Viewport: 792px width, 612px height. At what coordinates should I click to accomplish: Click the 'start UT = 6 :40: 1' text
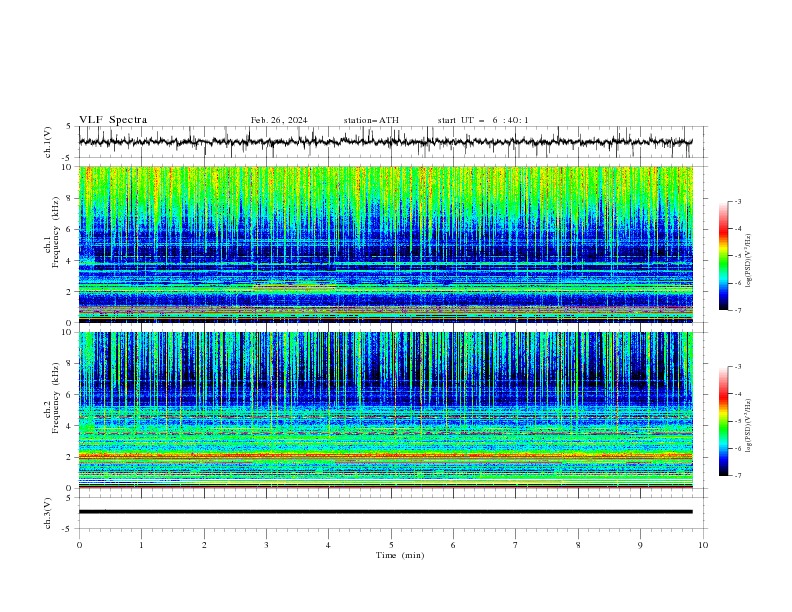[483, 120]
